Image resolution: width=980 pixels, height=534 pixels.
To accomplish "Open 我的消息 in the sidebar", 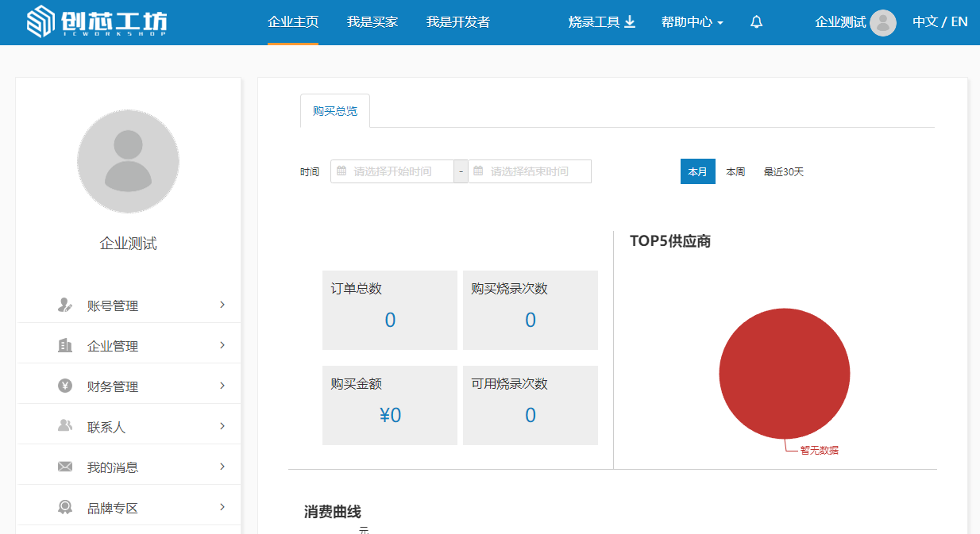I will coord(129,467).
